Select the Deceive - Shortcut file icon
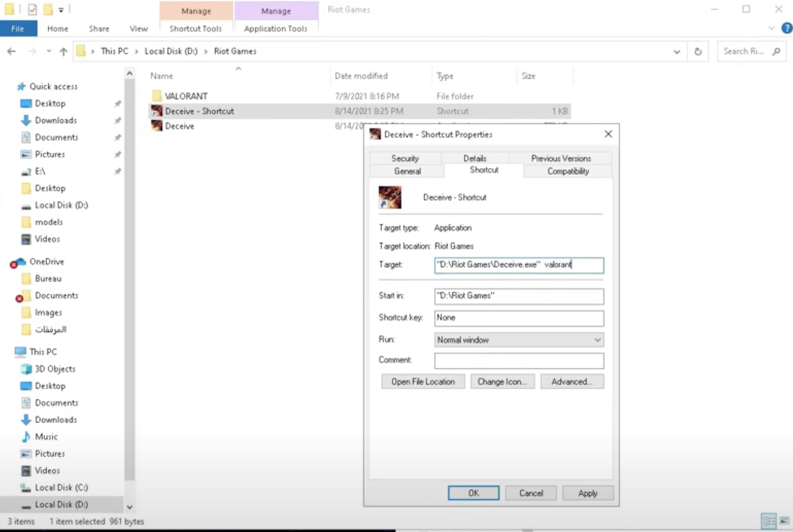This screenshot has height=532, width=793. (x=157, y=111)
